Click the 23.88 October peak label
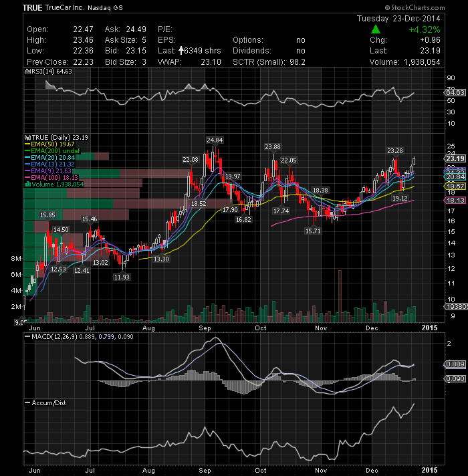The height and width of the screenshot is (476, 468). click(273, 147)
